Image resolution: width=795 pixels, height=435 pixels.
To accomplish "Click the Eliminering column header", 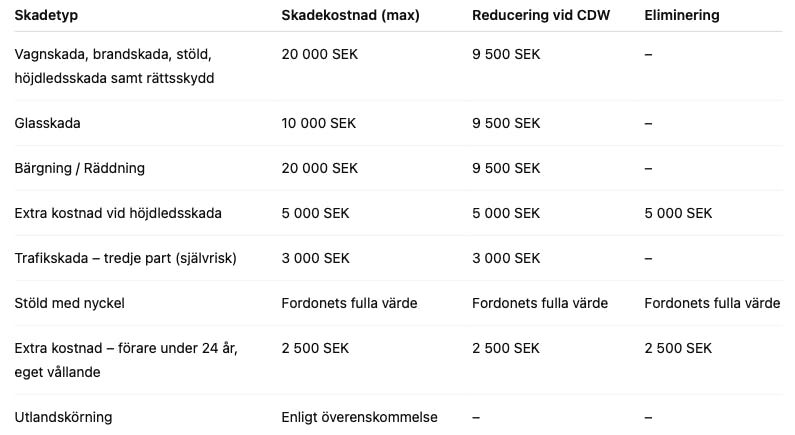I will pyautogui.click(x=682, y=16).
